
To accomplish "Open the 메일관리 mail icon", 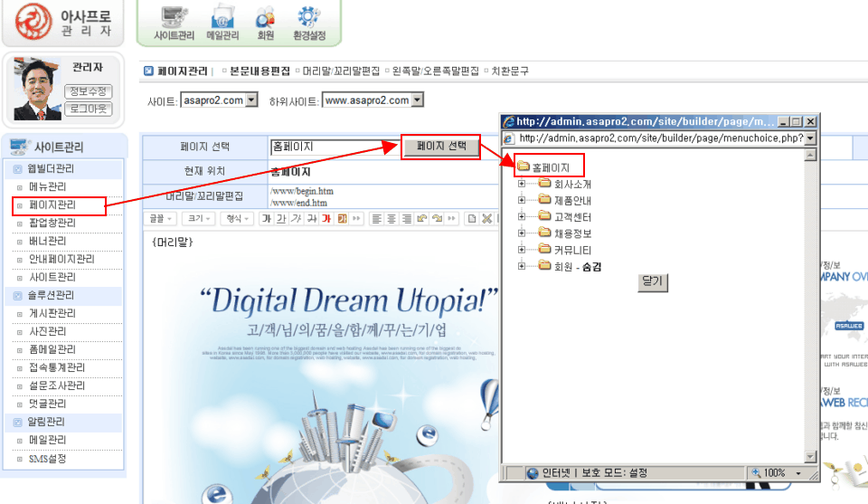I will click(x=222, y=23).
